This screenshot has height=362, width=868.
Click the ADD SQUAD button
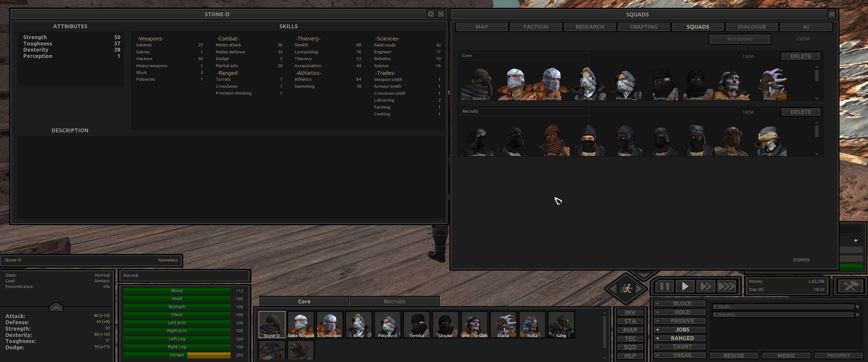(x=740, y=39)
